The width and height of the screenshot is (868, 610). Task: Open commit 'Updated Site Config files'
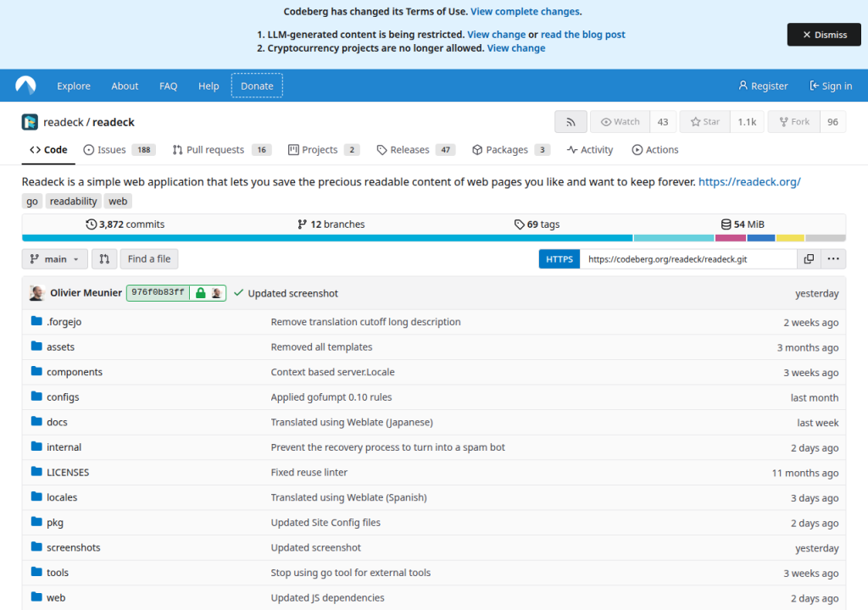click(325, 522)
